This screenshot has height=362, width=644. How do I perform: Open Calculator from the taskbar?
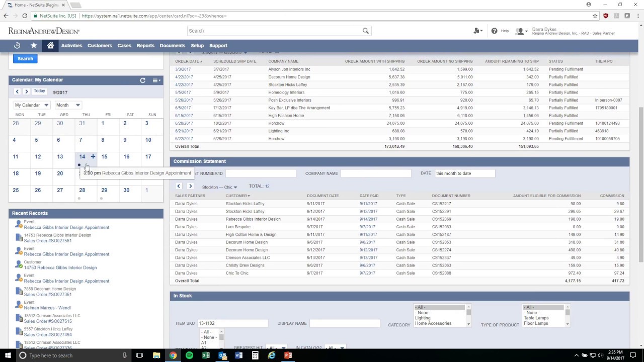pyautogui.click(x=255, y=355)
